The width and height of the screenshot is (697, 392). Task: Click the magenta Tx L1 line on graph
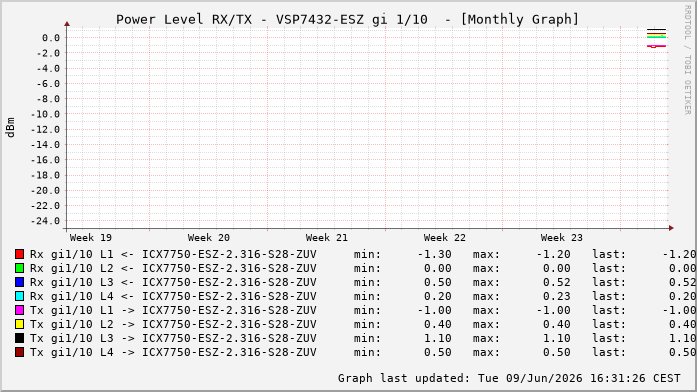(657, 46)
